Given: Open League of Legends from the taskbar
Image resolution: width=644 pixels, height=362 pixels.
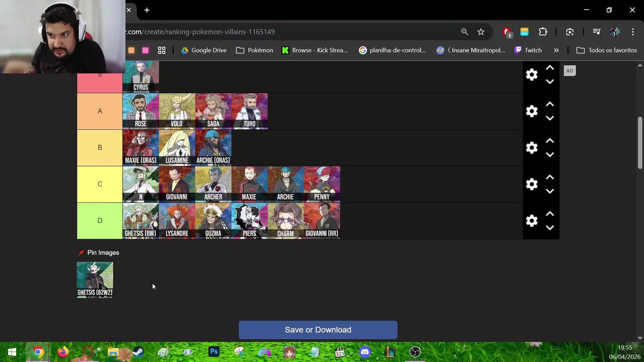Looking at the screenshot, I should pos(390,352).
